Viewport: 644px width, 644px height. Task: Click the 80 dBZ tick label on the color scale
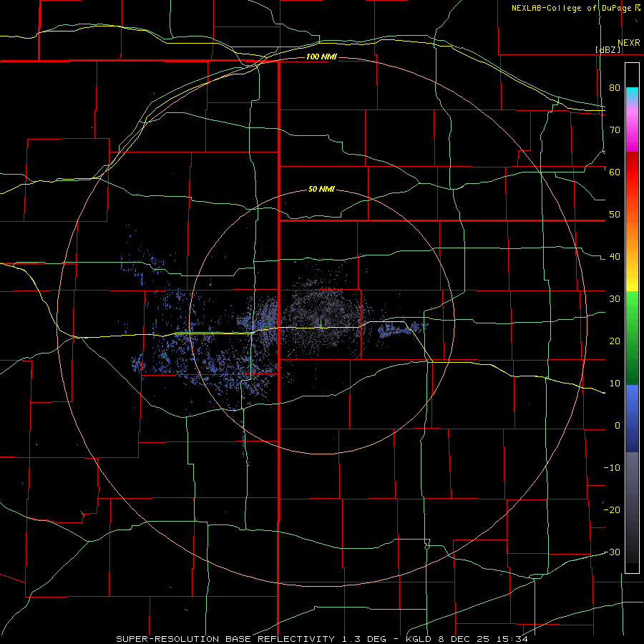[x=615, y=87]
